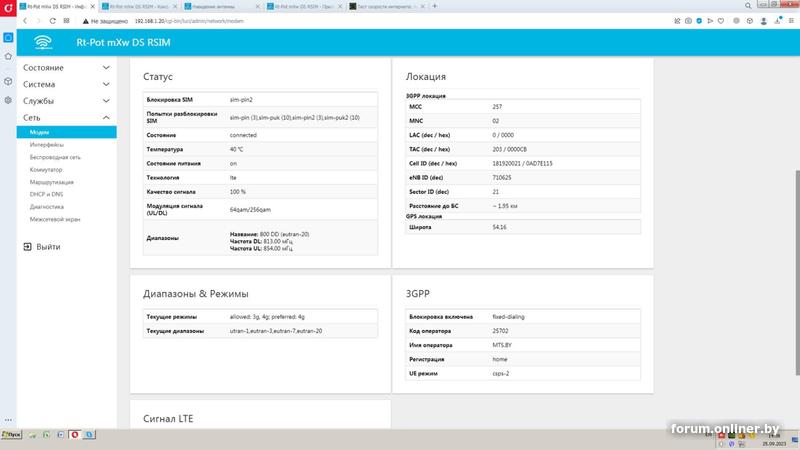Click the eNB ID value '710625'

point(502,178)
